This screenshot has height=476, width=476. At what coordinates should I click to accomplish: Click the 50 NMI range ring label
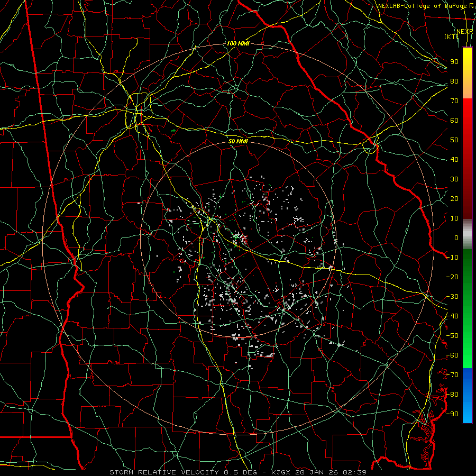(x=238, y=141)
